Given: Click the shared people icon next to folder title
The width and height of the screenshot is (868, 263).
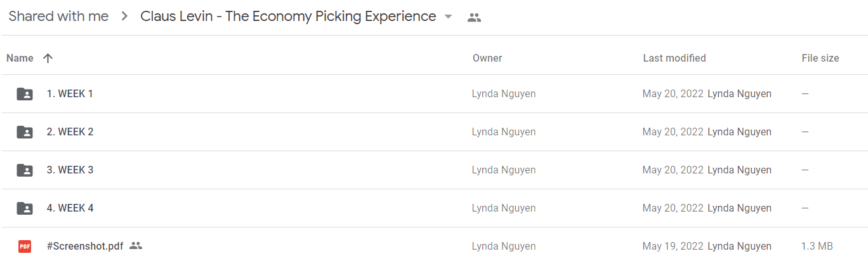Looking at the screenshot, I should 474,18.
